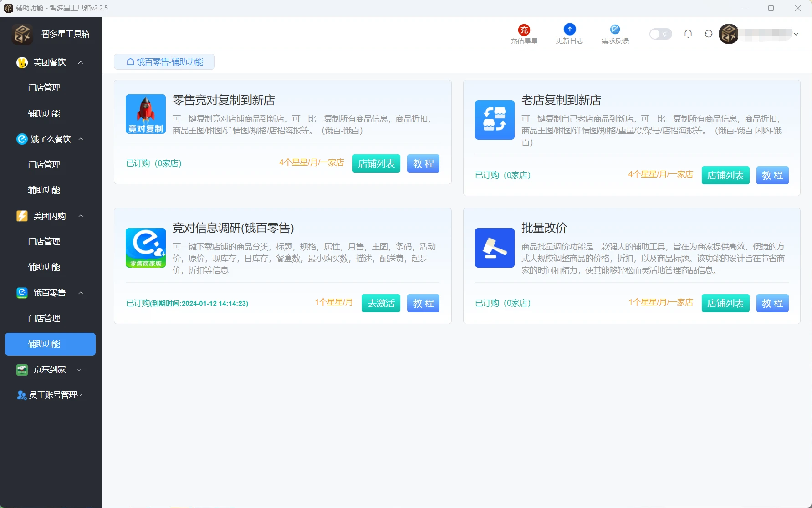Open 店铺列表 for 零售竞对复制到新店
The image size is (812, 508).
coord(376,163)
